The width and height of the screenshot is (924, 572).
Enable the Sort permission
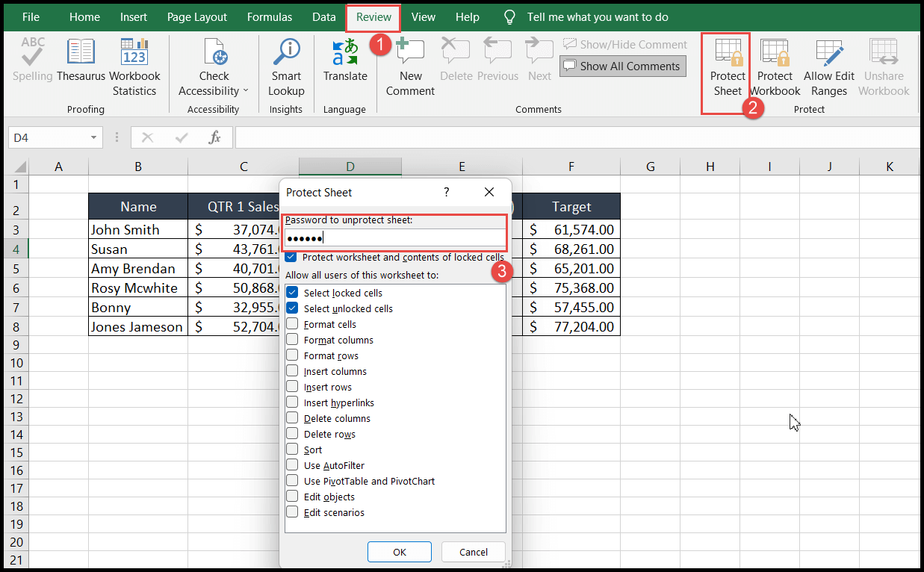[292, 450]
